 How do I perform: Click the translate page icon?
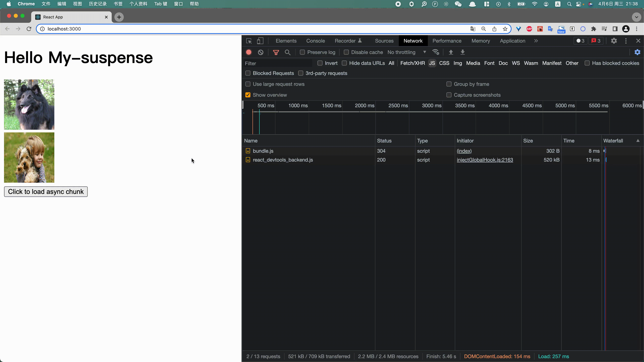pos(473,29)
